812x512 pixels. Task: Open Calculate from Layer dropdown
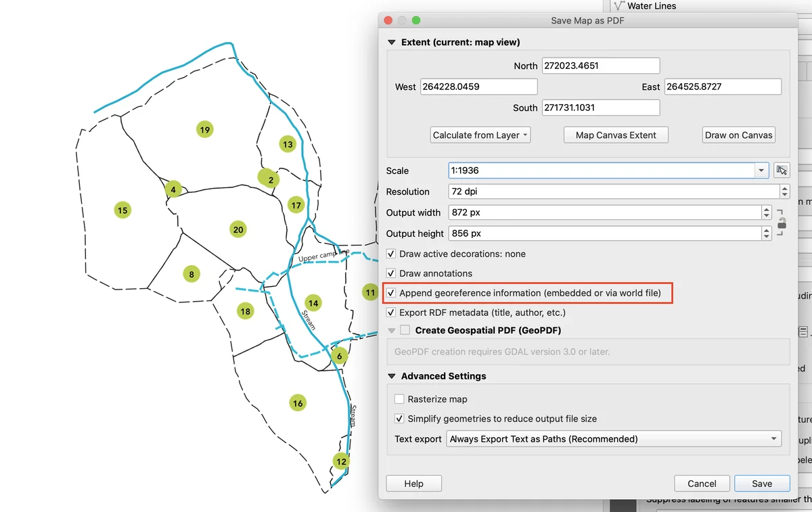480,135
